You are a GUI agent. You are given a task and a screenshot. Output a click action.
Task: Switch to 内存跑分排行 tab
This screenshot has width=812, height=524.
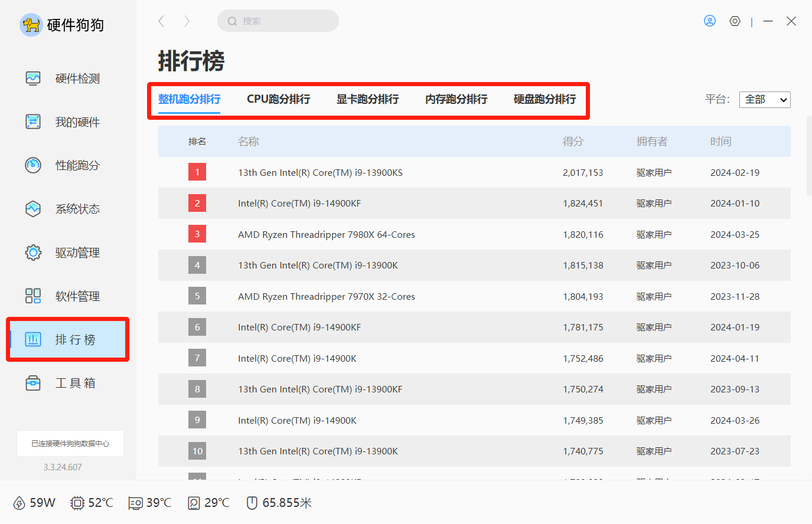coord(456,99)
